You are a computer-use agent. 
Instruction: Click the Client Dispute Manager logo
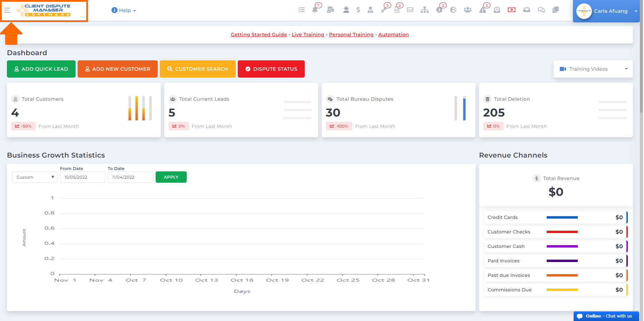tap(44, 10)
